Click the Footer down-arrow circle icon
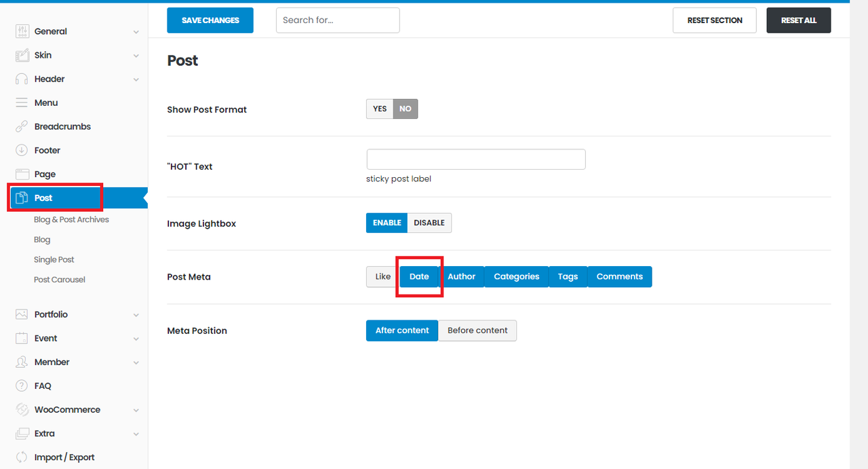The height and width of the screenshot is (469, 868). click(x=22, y=150)
